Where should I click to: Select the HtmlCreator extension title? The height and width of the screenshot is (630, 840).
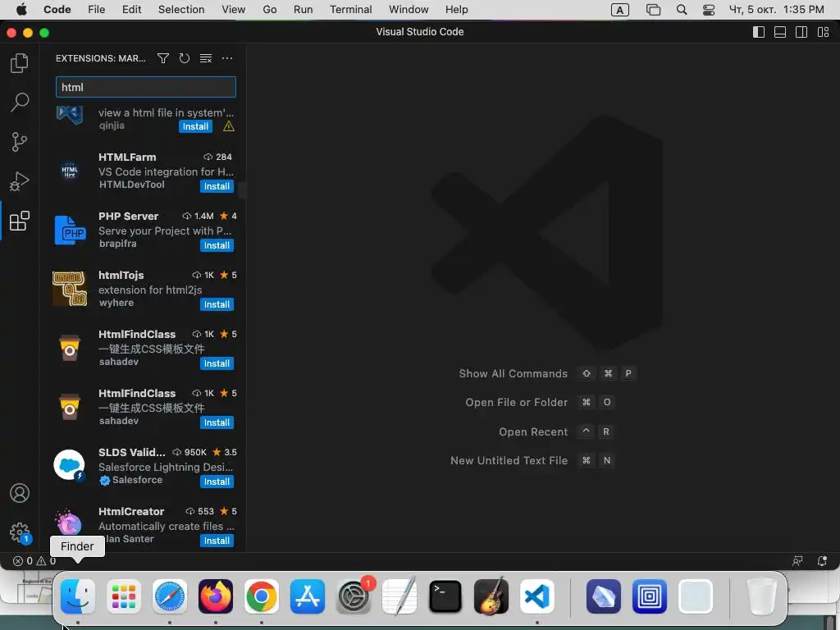coord(131,511)
